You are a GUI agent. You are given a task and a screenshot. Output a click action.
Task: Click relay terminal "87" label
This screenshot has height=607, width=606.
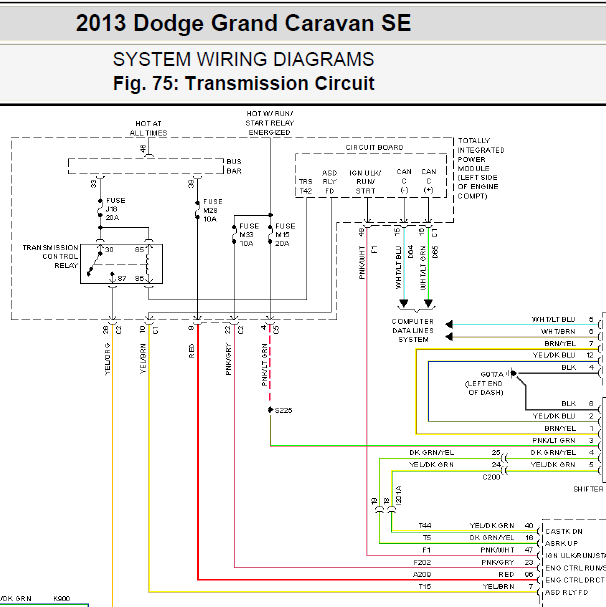click(122, 278)
